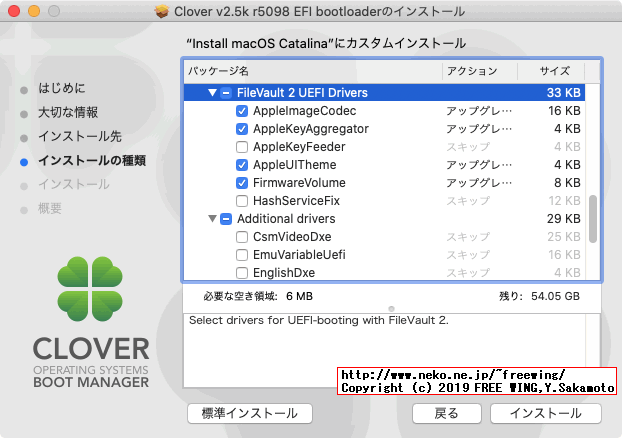Click the package list vertical scrollbar thumb
The width and height of the screenshot is (622, 438).
[593, 219]
